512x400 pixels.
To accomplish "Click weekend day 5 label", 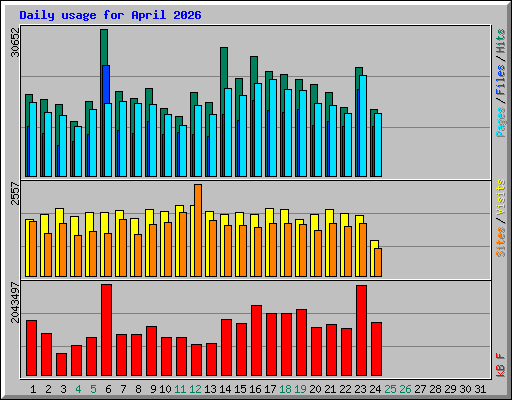I will coord(93,389).
